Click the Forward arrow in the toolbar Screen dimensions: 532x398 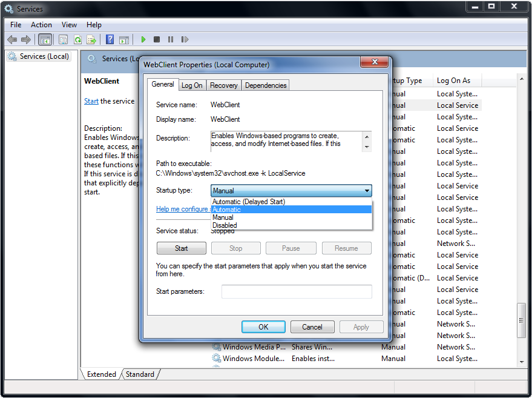point(26,40)
